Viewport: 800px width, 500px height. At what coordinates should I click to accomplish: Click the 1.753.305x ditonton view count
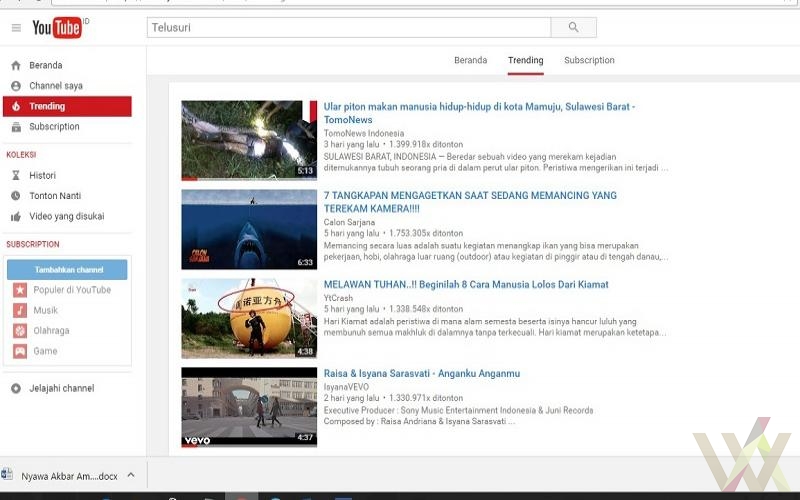(x=426, y=233)
